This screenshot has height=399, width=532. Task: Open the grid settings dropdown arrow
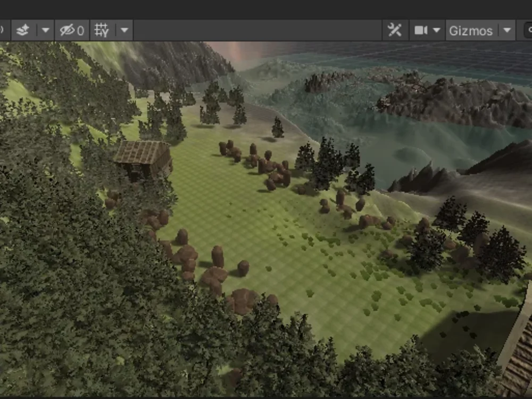123,30
